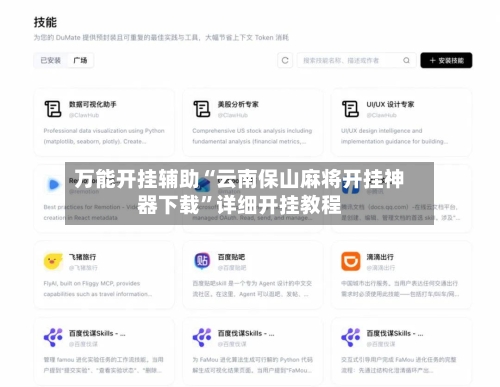Open the 百度贴吧 skill title

click(231, 257)
